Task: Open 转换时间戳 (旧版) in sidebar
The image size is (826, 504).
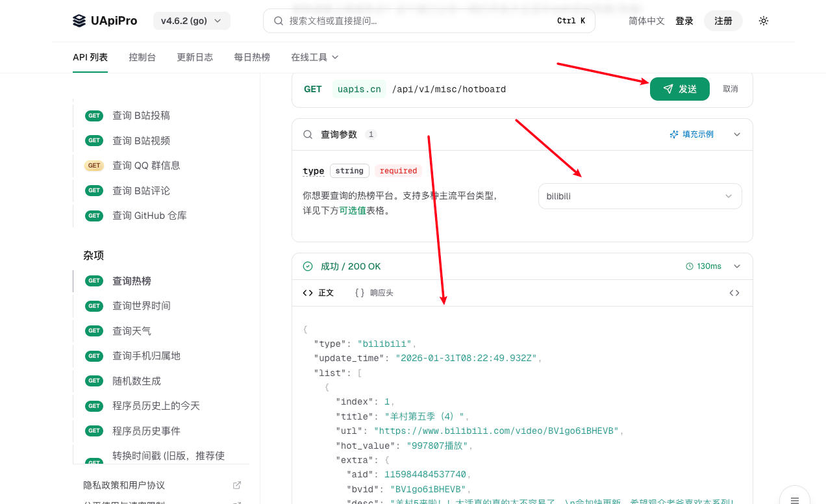Action: [x=168, y=455]
